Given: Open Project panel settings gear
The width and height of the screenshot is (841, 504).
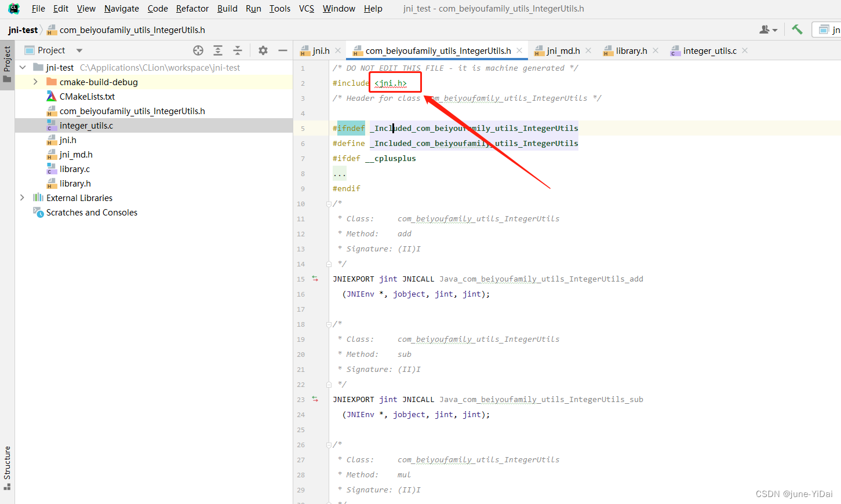Looking at the screenshot, I should (263, 50).
